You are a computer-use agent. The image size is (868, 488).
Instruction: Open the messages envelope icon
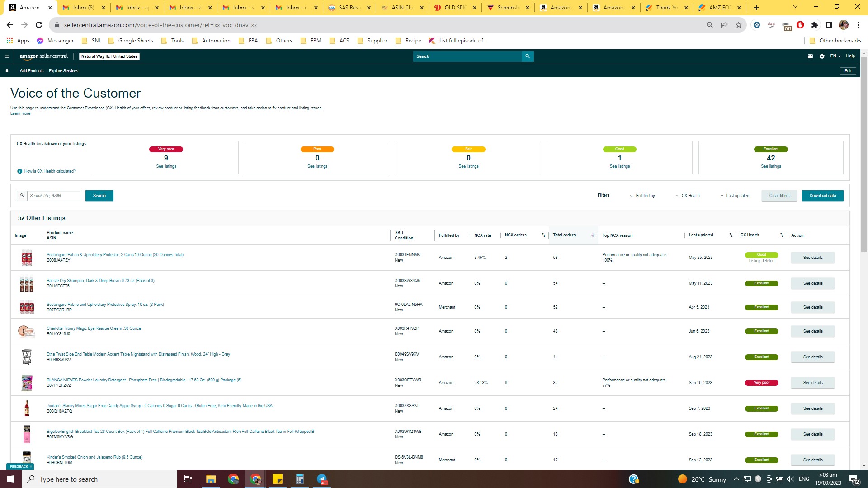pos(810,56)
